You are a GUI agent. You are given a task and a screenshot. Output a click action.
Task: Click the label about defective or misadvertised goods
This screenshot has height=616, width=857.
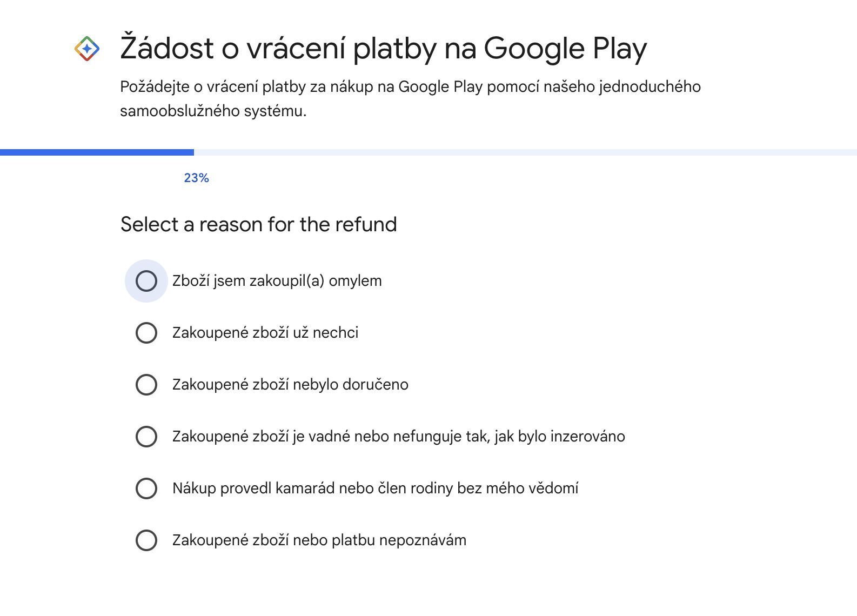click(398, 436)
